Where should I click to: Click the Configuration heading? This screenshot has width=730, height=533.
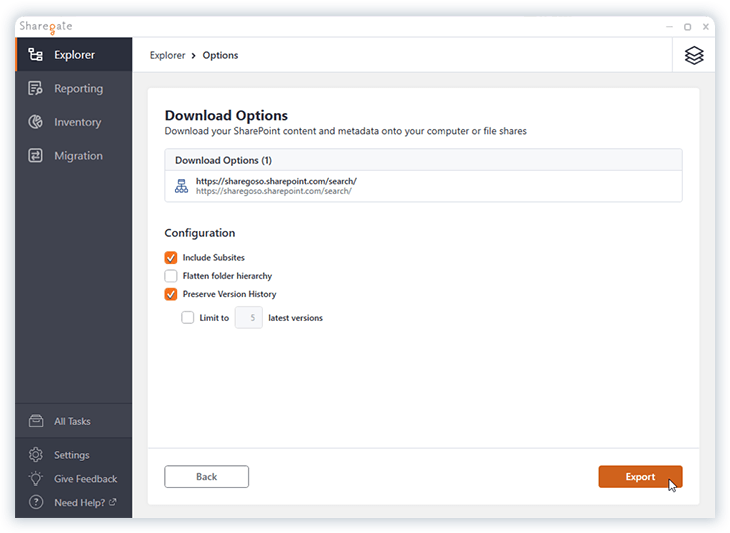point(200,233)
